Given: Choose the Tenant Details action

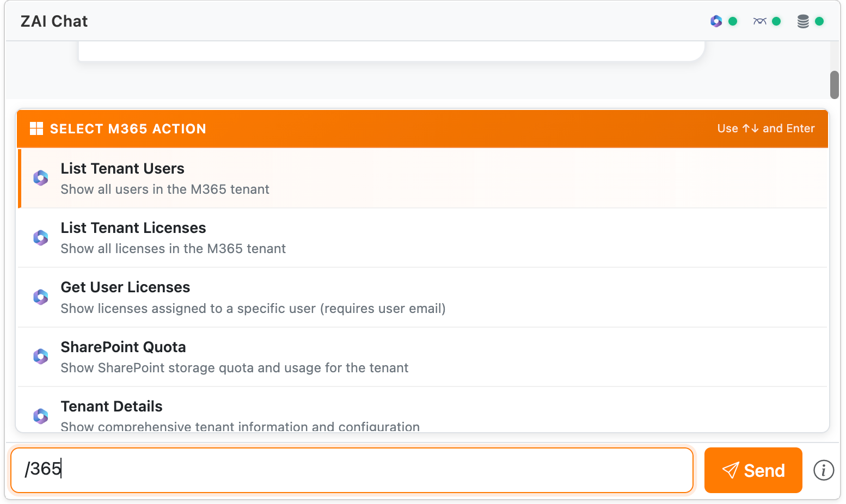Looking at the screenshot, I should click(x=422, y=409).
